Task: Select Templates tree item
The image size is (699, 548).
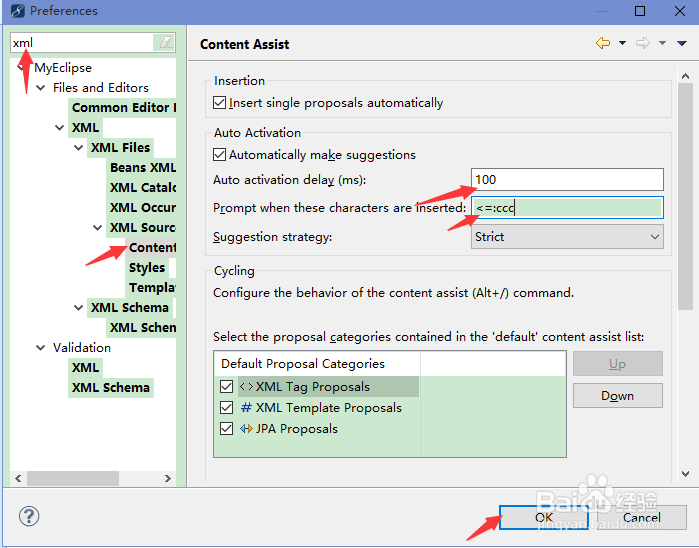Action: click(151, 288)
